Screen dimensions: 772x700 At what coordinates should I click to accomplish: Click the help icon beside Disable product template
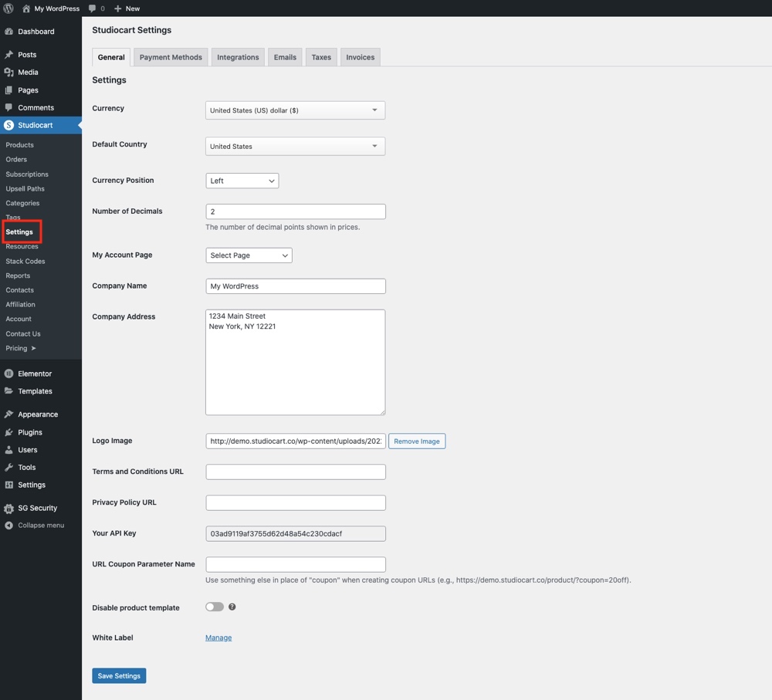coord(232,607)
